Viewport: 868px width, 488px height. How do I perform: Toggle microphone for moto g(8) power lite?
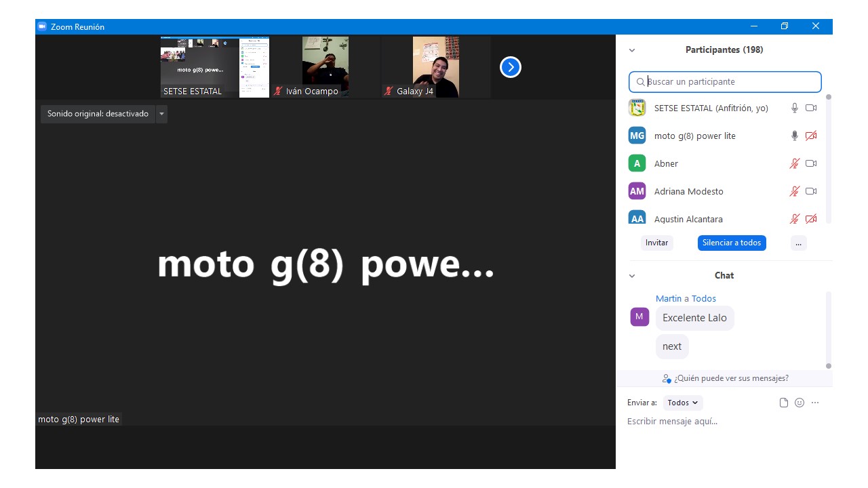point(795,136)
